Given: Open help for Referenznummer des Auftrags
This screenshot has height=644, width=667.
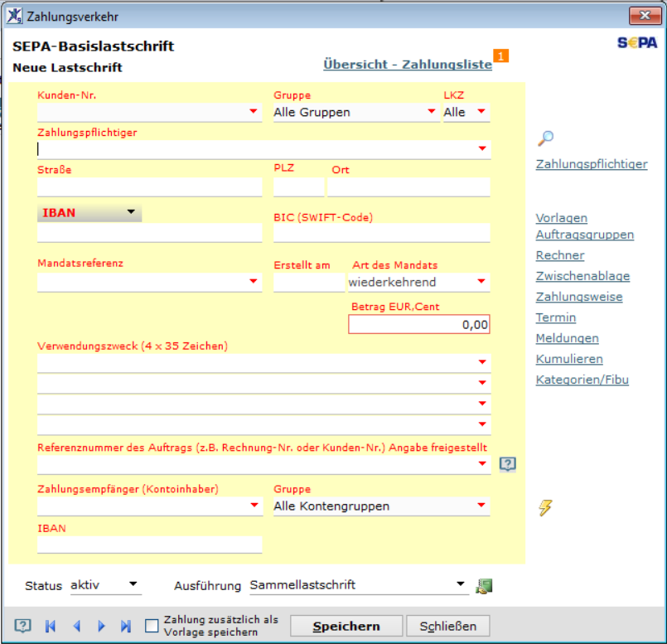Looking at the screenshot, I should click(x=507, y=463).
